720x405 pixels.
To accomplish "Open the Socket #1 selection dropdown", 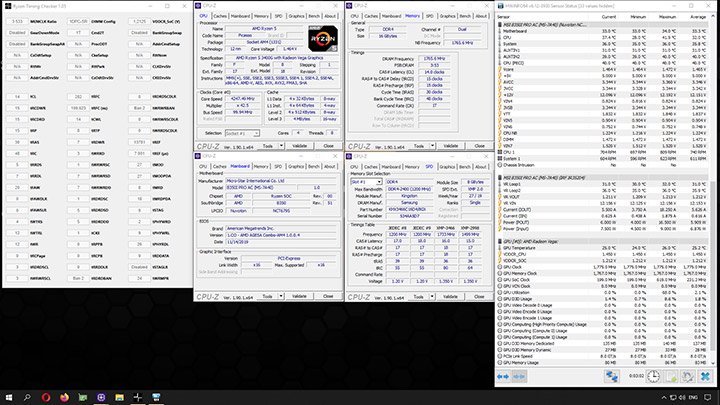I will coord(242,133).
